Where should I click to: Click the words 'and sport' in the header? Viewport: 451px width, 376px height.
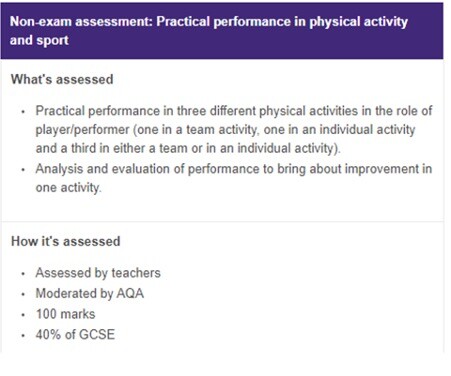pos(39,40)
